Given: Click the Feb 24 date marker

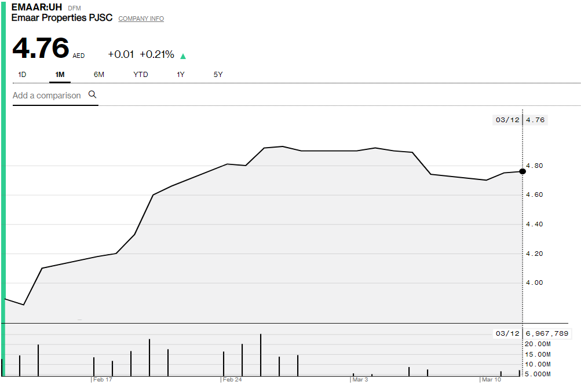Looking at the screenshot, I should [x=232, y=380].
